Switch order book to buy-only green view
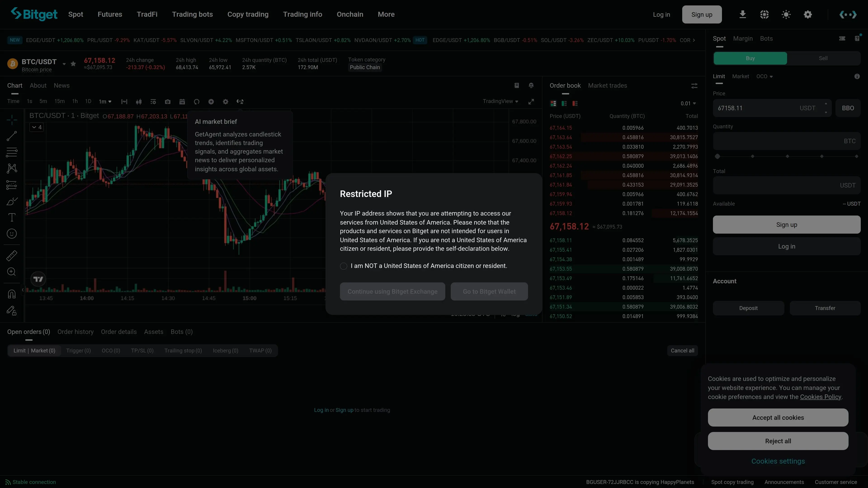This screenshot has width=868, height=488. [564, 103]
